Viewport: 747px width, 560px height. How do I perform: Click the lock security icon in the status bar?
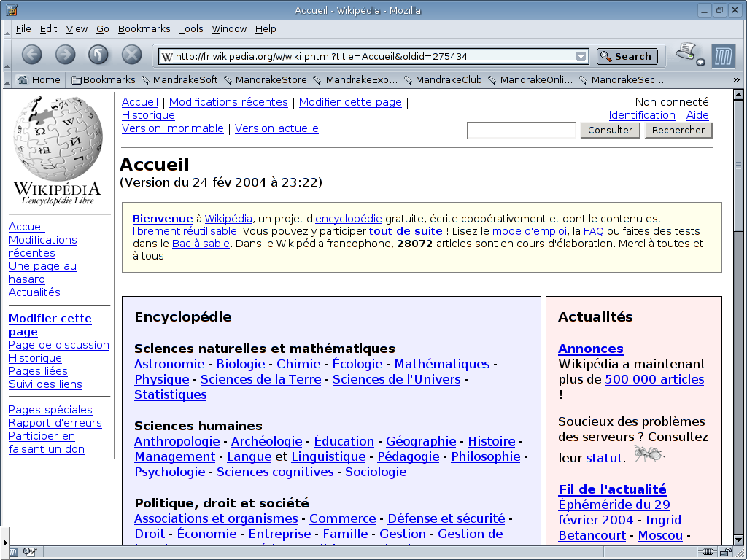pos(726,553)
